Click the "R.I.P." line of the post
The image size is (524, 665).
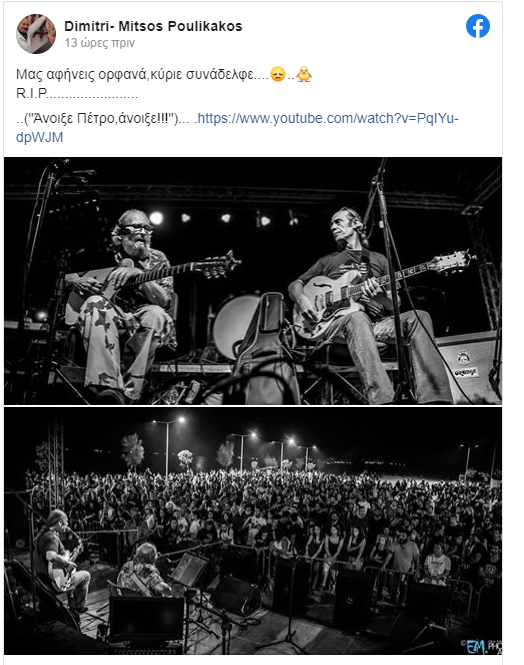tap(77, 94)
